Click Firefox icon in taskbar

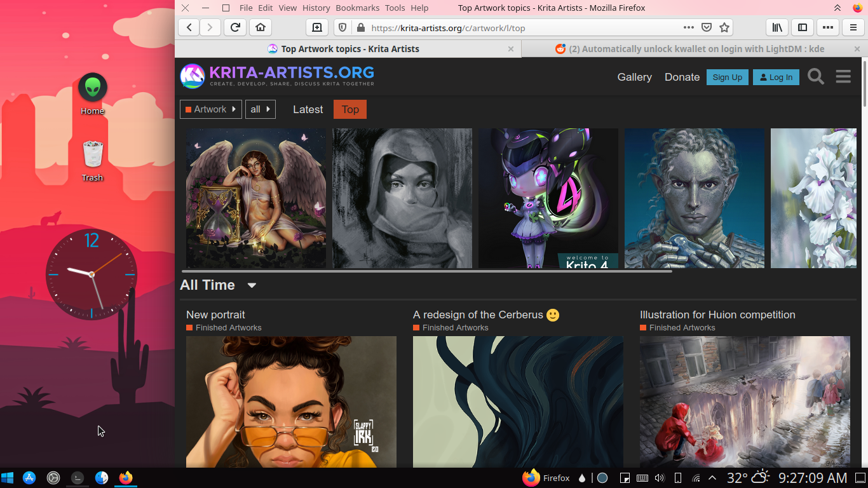(126, 478)
